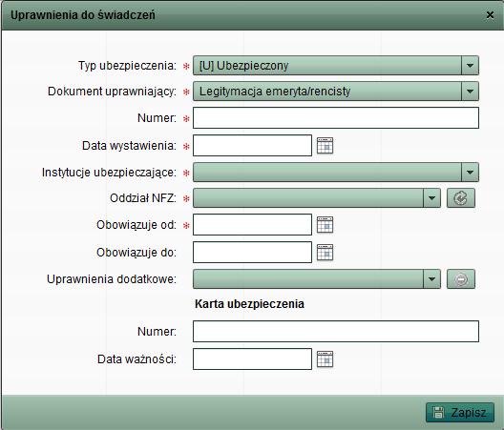Open calendar picker for Data ważności
Screen dimensions: 504x430
click(325, 358)
